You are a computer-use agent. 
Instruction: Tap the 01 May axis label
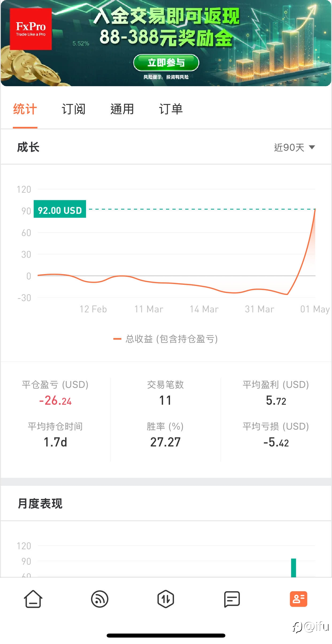[x=315, y=309]
